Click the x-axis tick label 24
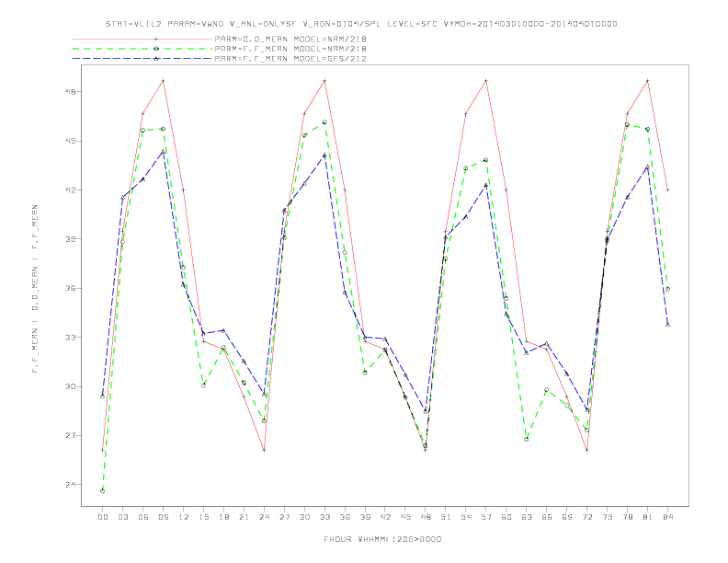 click(x=264, y=517)
